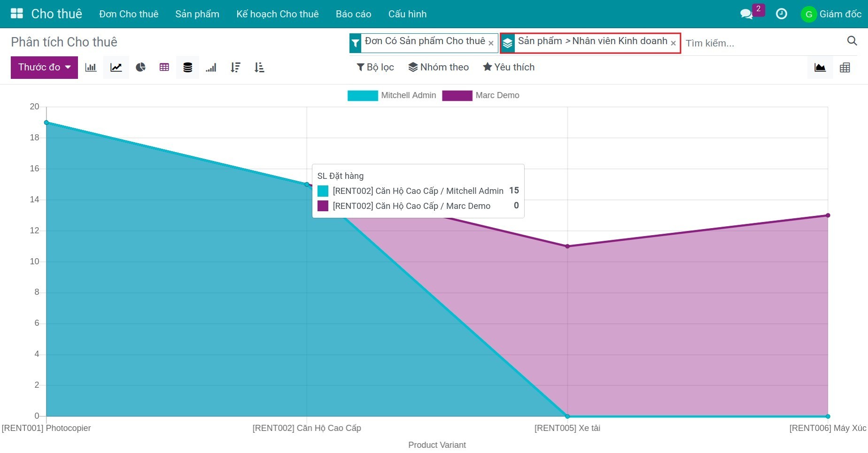Screen dimensions: 868x453
Task: Click the purple table grid toolbar icon
Action: click(164, 68)
